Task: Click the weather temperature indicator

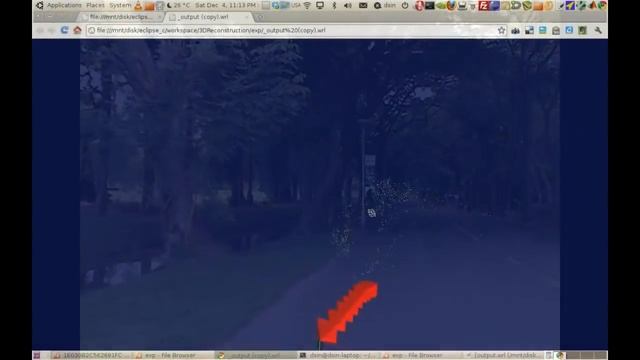Action: tap(178, 5)
